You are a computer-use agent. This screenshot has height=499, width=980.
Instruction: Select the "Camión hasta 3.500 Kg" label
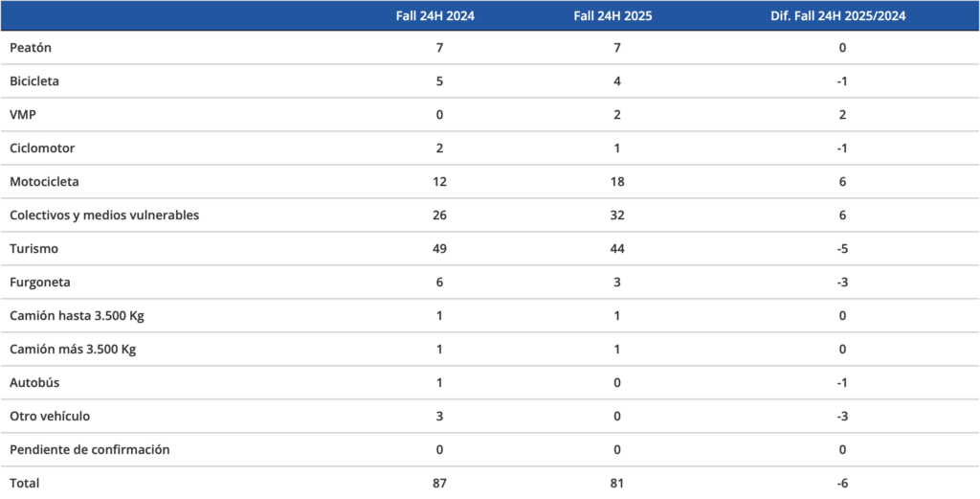[x=76, y=316]
